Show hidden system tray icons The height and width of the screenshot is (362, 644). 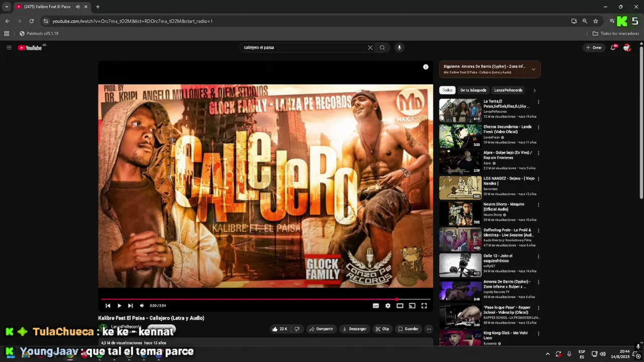pos(547,354)
